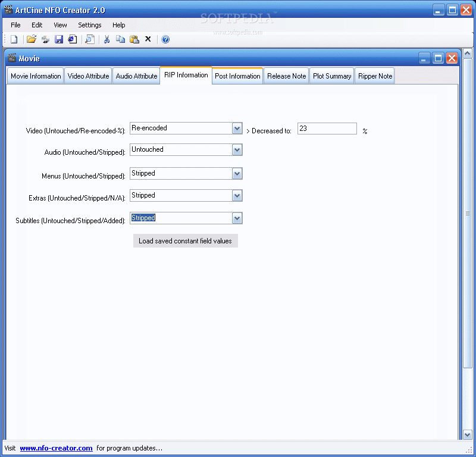Click the disc import toolbar icon
Viewport: 476px width, 457px height.
point(45,39)
